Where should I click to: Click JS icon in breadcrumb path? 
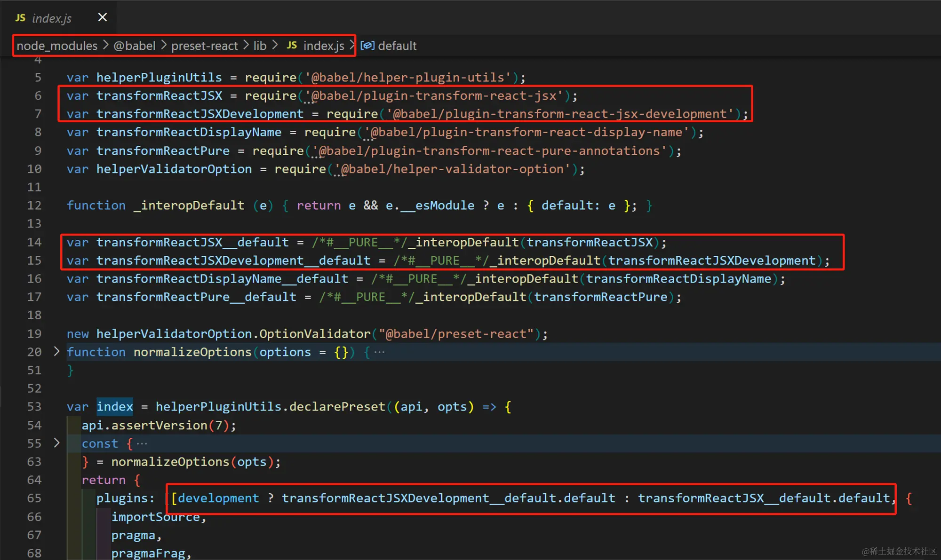pos(292,45)
